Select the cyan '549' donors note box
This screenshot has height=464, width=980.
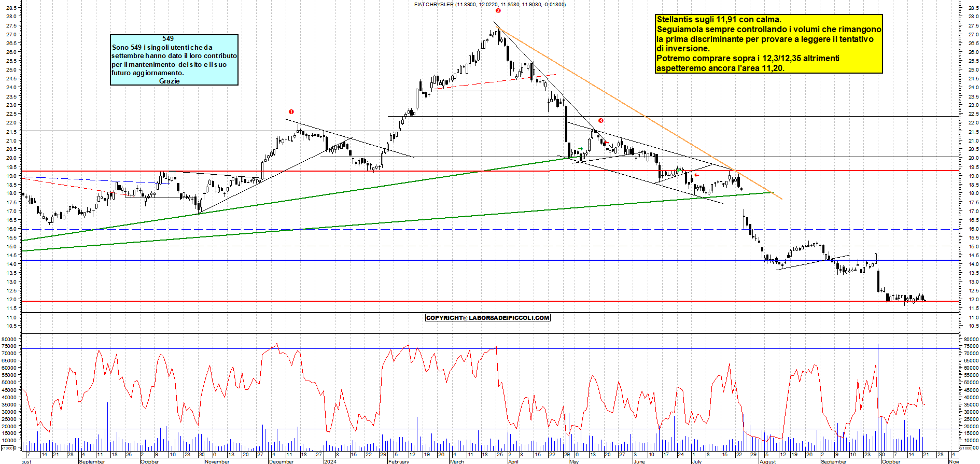click(174, 60)
